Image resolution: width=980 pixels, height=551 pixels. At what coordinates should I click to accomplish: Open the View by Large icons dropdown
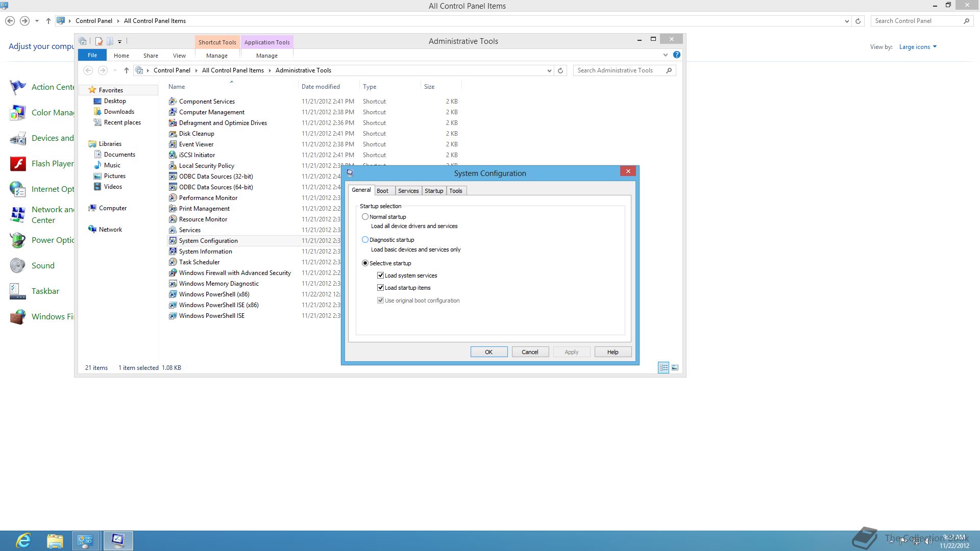point(917,47)
